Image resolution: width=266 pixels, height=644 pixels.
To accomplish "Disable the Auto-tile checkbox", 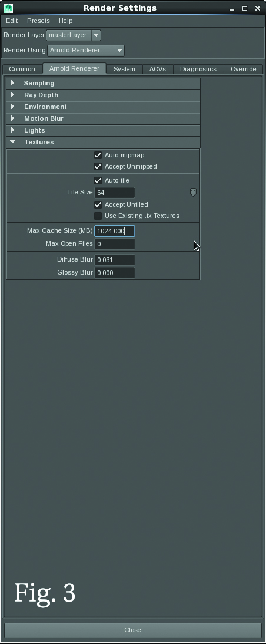I will pos(98,180).
